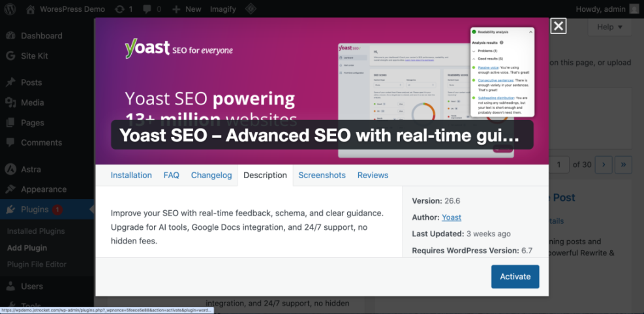This screenshot has width=644, height=314.
Task: Switch to the FAQ tab
Action: click(x=171, y=175)
